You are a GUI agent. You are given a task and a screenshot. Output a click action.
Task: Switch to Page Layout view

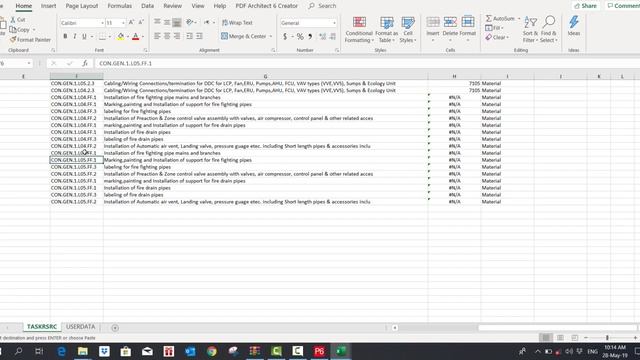tap(560, 338)
